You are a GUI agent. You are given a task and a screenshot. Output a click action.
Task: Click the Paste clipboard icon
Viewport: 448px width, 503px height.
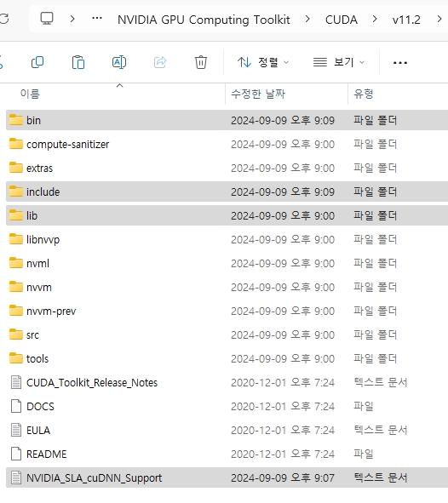point(78,62)
